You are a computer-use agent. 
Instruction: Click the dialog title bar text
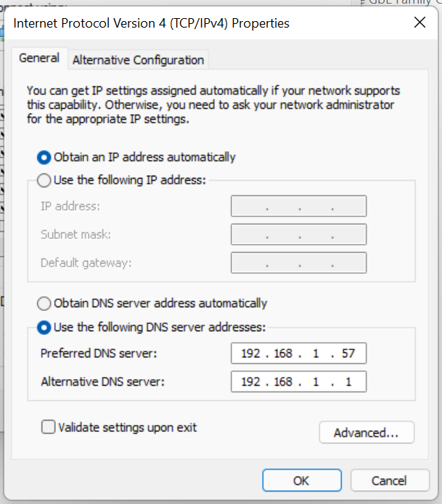(152, 23)
